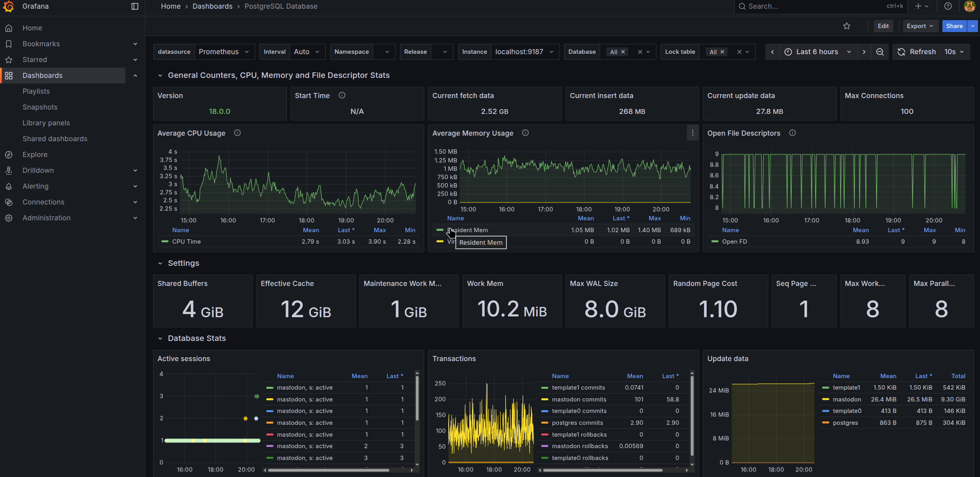Viewport: 980px width, 477px height.
Task: Toggle the CPU Time legend series
Action: [186, 242]
